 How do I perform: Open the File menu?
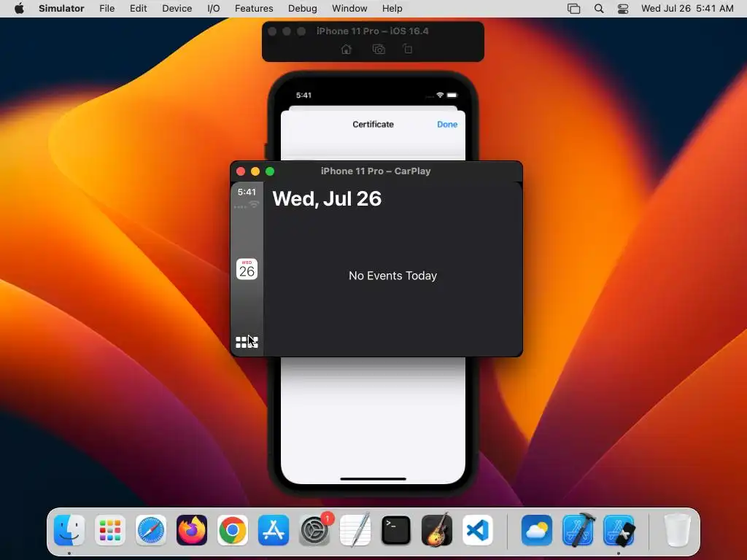[x=107, y=9]
